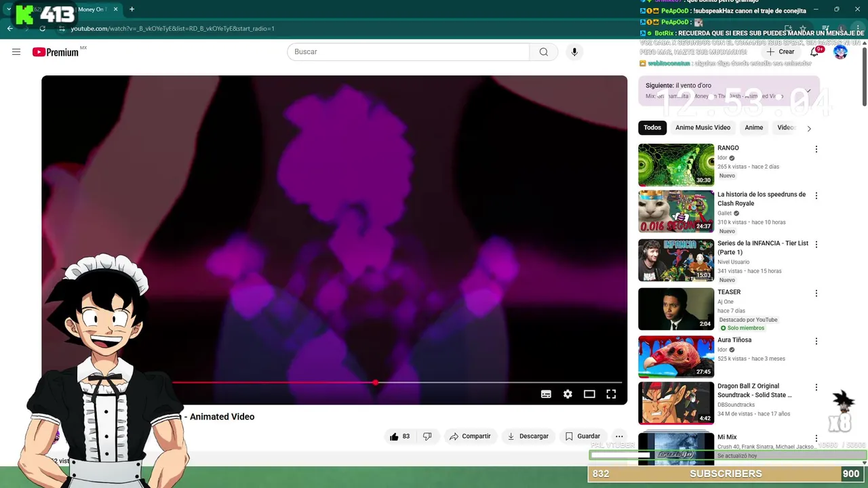The height and width of the screenshot is (488, 868).
Task: Open the Mi Mix thumbnail
Action: 676,448
